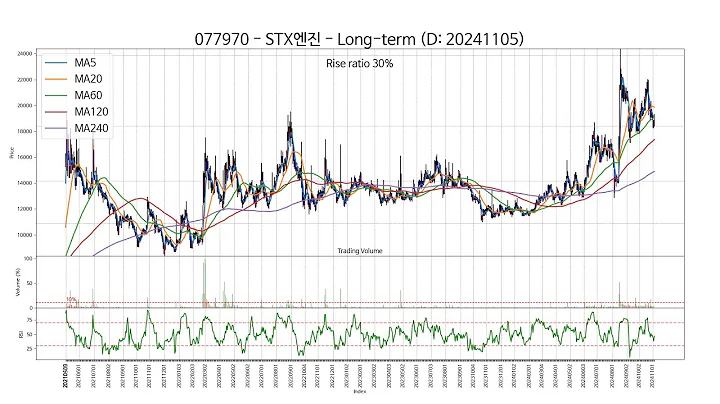Select the MA5 legend label
The image size is (720, 404).
85,62
